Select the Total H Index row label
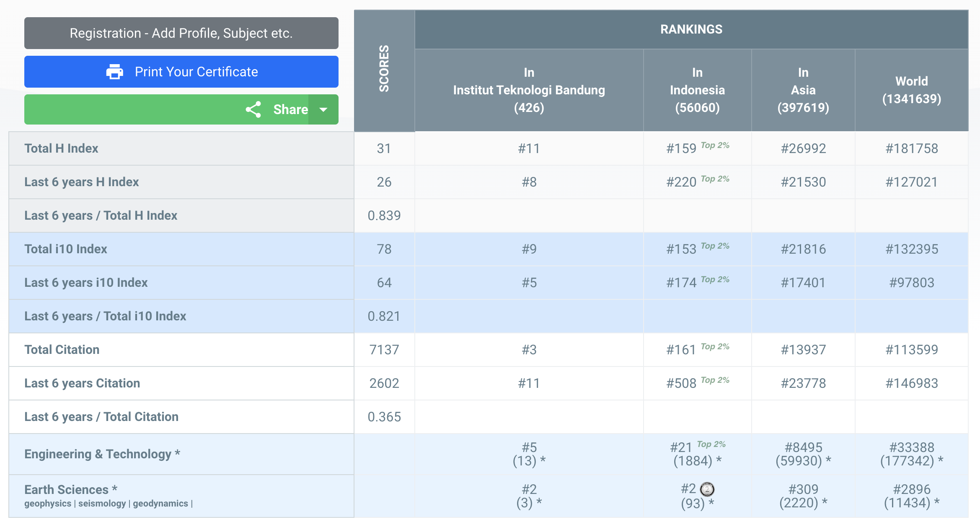Screen dimensions: 980x530 [x=61, y=148]
